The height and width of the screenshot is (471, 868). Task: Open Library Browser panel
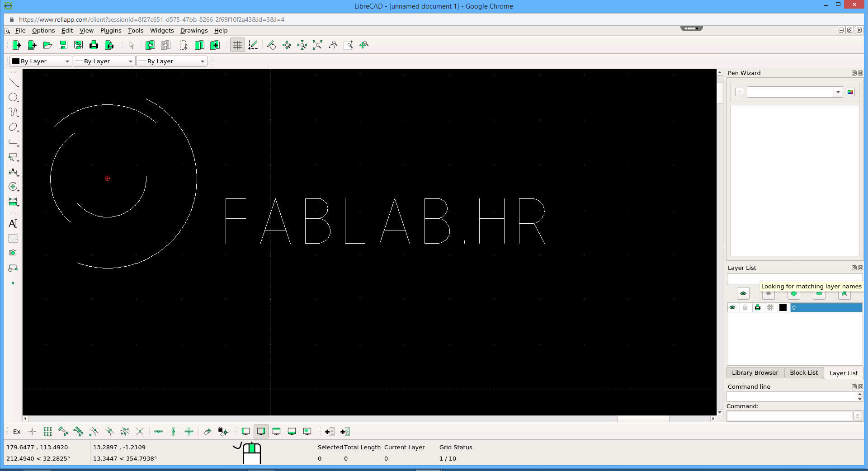click(x=755, y=372)
